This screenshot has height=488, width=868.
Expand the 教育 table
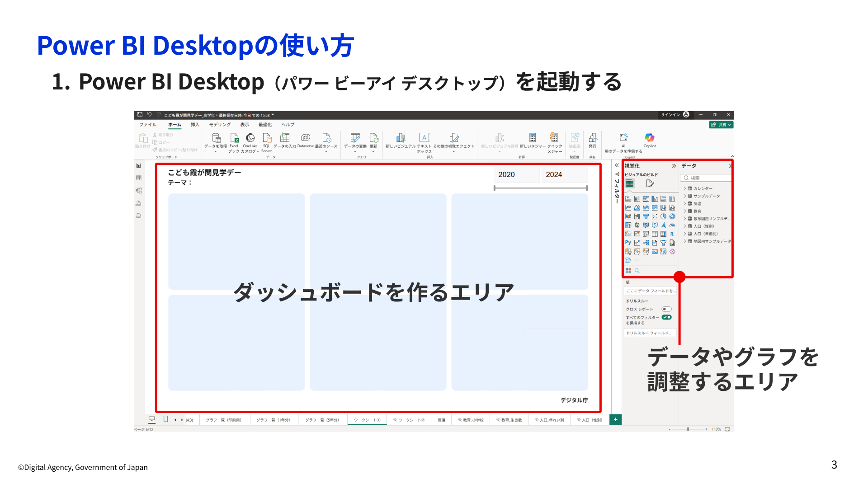tap(685, 211)
